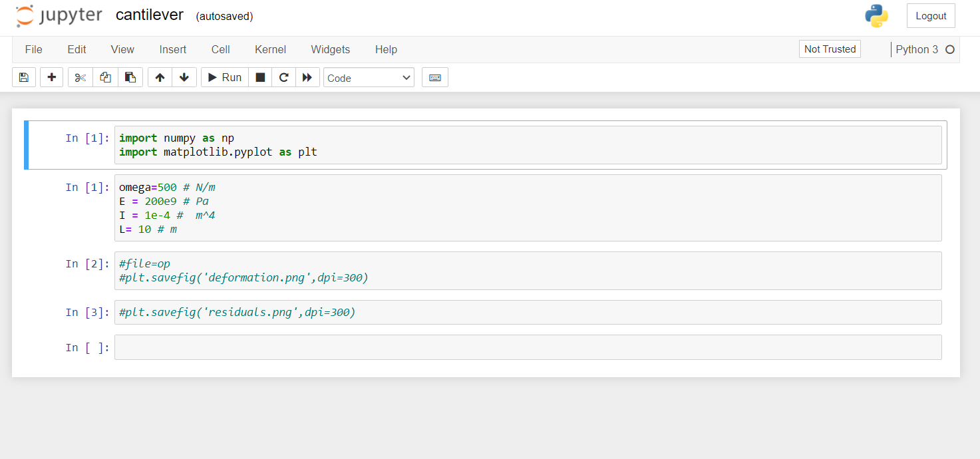Image resolution: width=980 pixels, height=459 pixels.
Task: Click into the numpy import cell
Action: coord(528,145)
